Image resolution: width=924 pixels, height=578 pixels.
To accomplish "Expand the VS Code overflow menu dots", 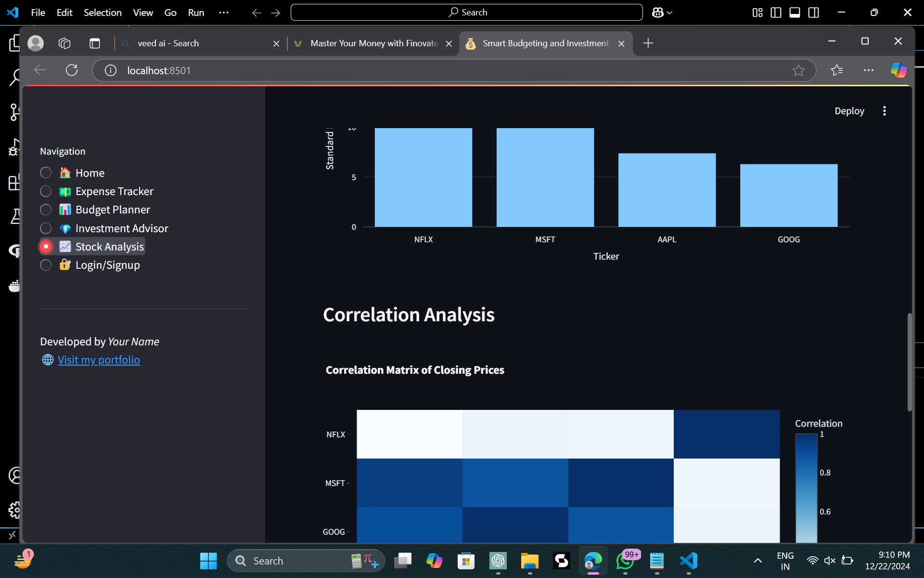I will coord(224,13).
